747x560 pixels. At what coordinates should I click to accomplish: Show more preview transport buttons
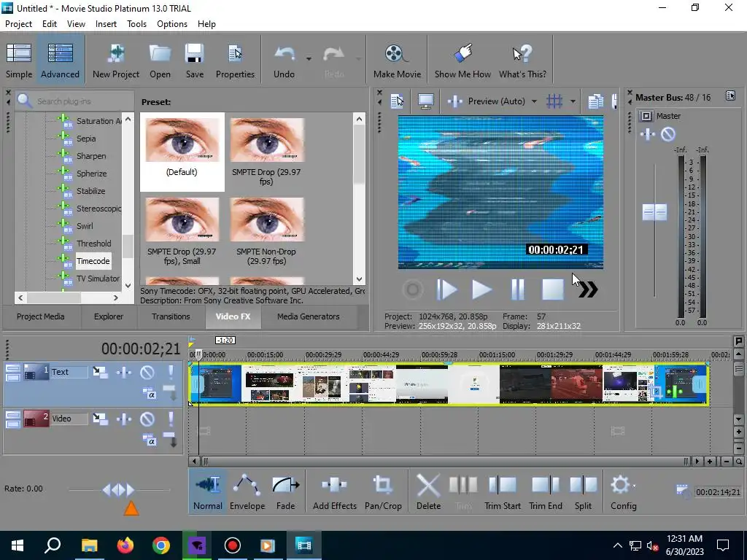click(589, 289)
